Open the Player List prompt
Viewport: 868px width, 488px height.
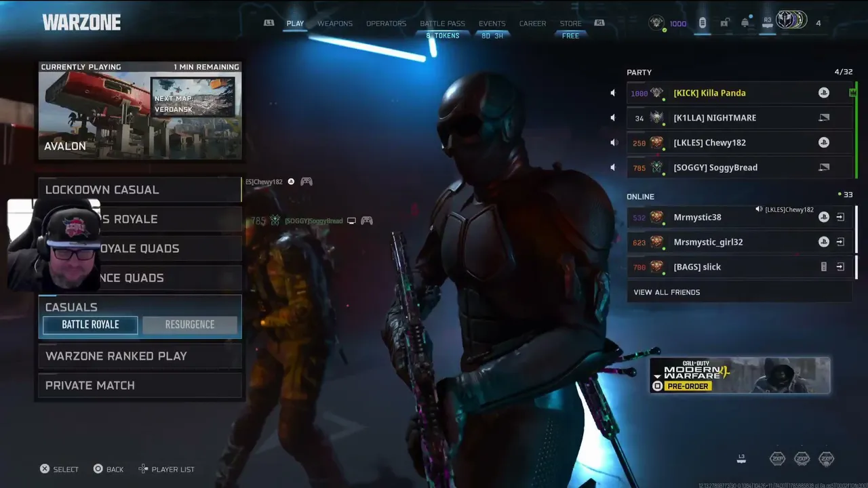166,469
